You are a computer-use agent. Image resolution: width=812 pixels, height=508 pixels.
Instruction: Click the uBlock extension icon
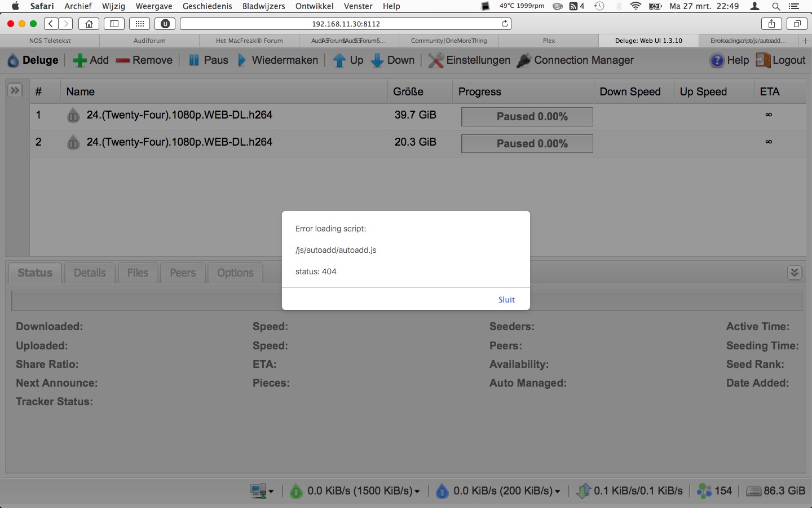point(165,24)
